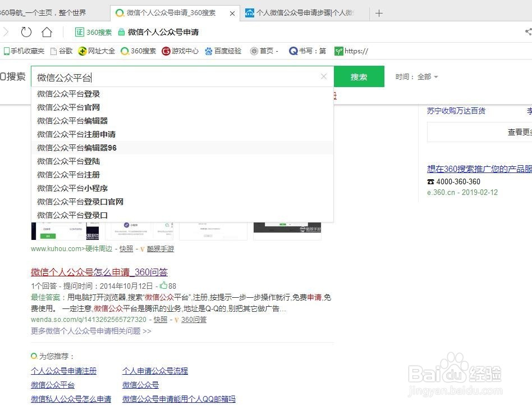Image resolution: width=532 pixels, height=409 pixels.
Task: Click the share icon at toolbar right
Action: 528,32
